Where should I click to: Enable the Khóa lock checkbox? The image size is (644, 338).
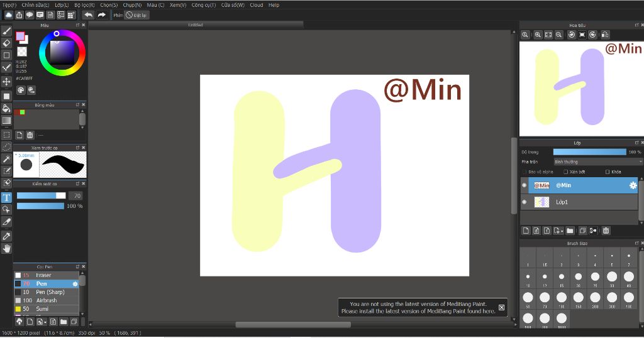pos(608,172)
